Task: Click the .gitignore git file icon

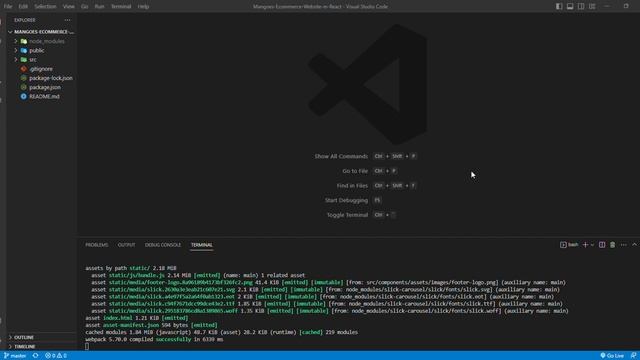Action: [24, 69]
